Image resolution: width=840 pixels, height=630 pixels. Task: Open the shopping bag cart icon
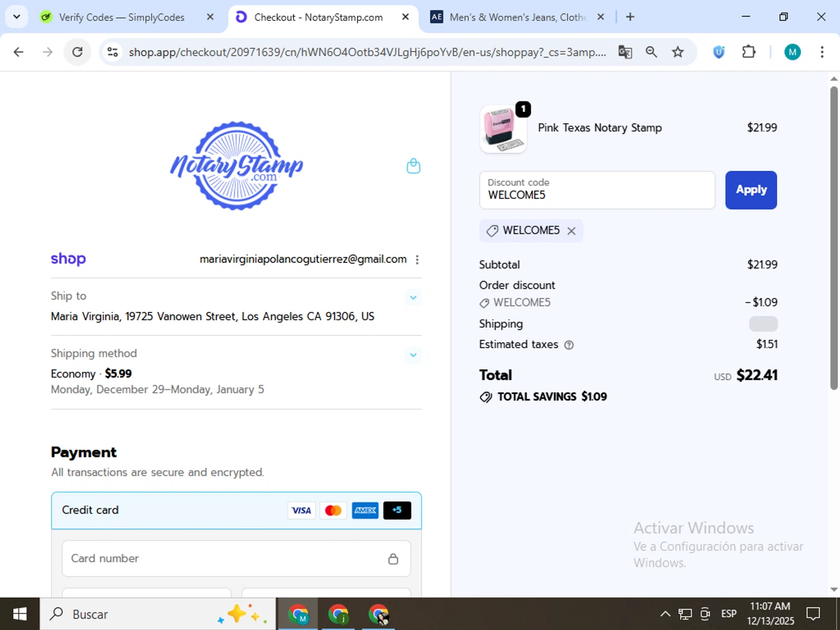click(413, 166)
